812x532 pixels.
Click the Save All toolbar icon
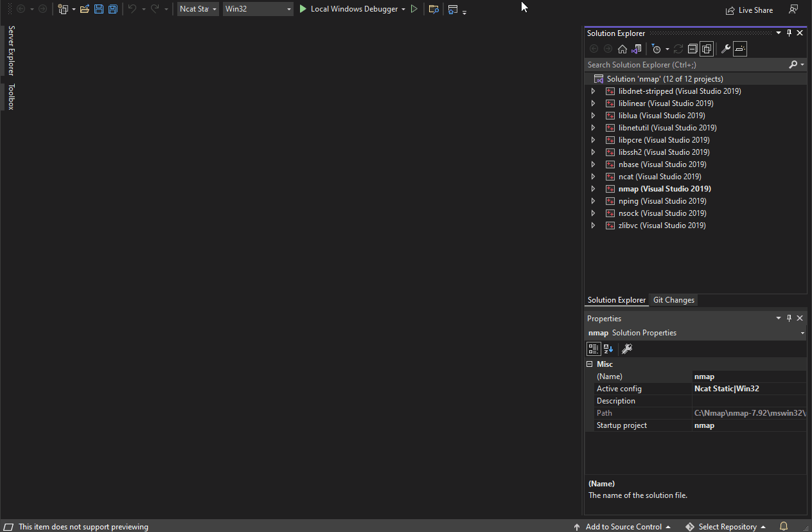[113, 9]
